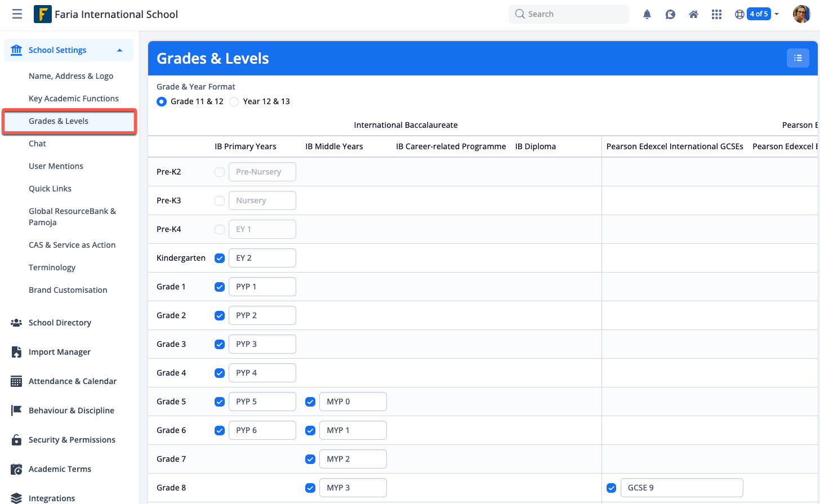Open the Import Manager section

click(x=60, y=352)
